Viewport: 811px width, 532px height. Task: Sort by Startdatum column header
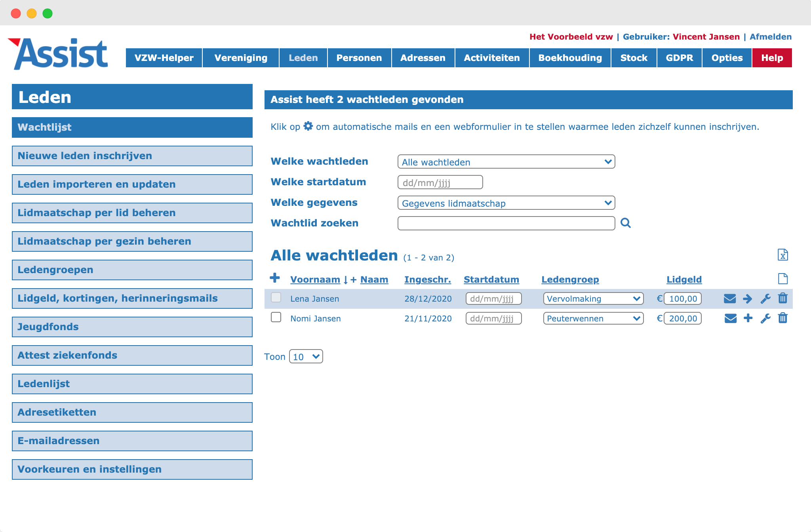click(491, 279)
